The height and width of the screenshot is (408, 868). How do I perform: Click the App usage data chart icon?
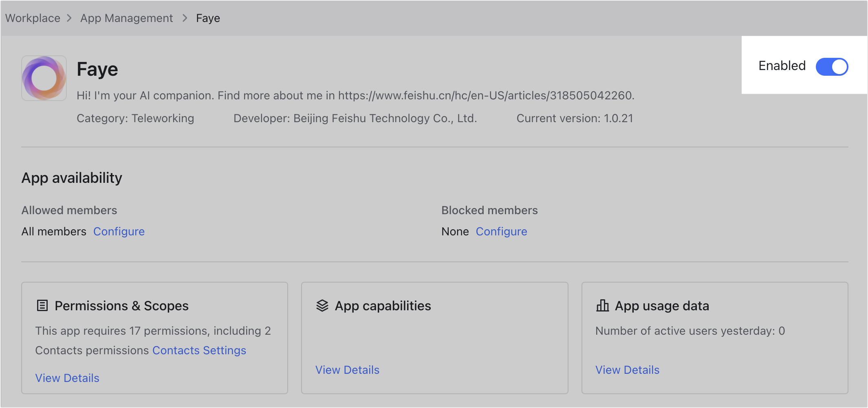pos(602,305)
